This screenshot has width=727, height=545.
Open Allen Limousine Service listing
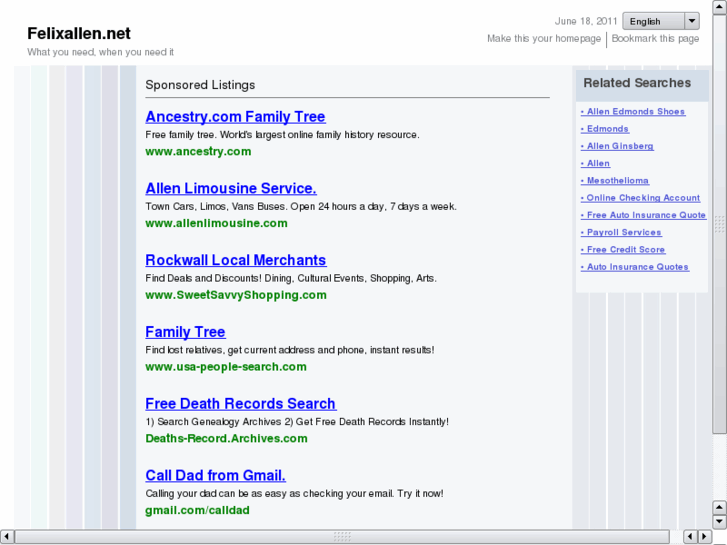pos(231,188)
